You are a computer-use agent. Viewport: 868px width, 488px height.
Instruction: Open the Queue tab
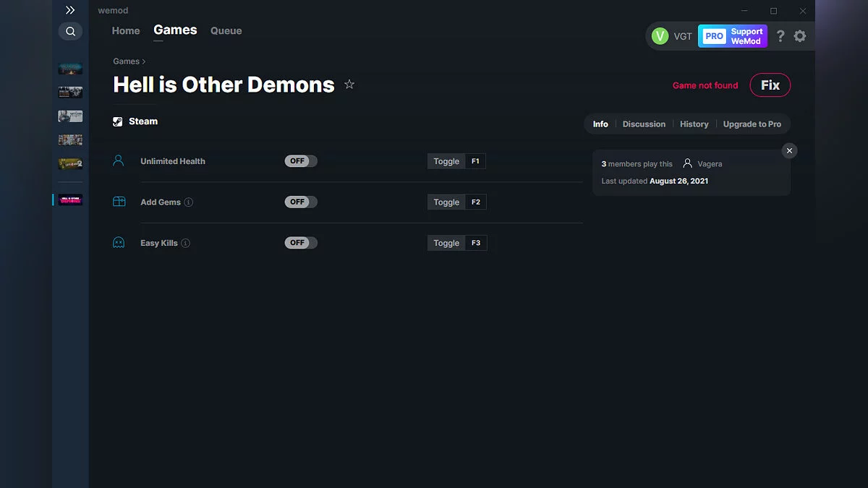point(226,31)
